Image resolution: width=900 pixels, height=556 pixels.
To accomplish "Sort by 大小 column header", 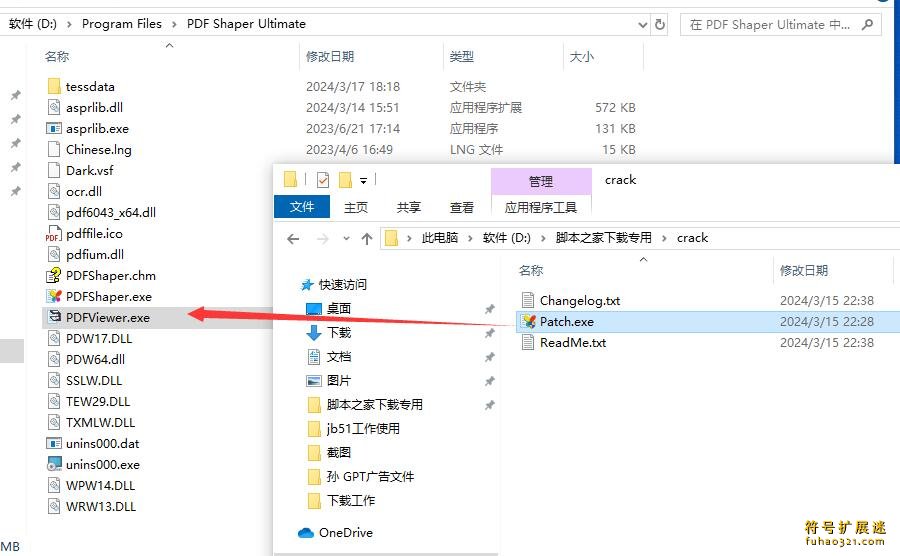I will 581,57.
